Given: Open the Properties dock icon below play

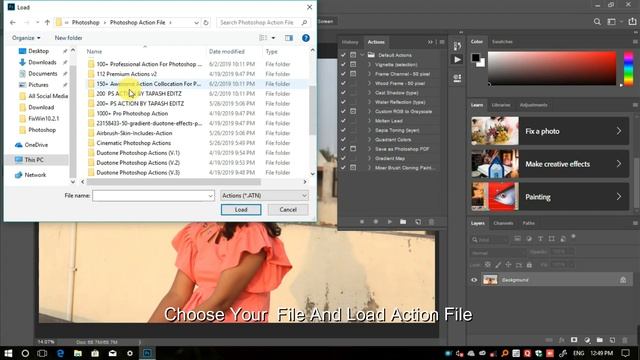Looking at the screenshot, I should pos(457,78).
